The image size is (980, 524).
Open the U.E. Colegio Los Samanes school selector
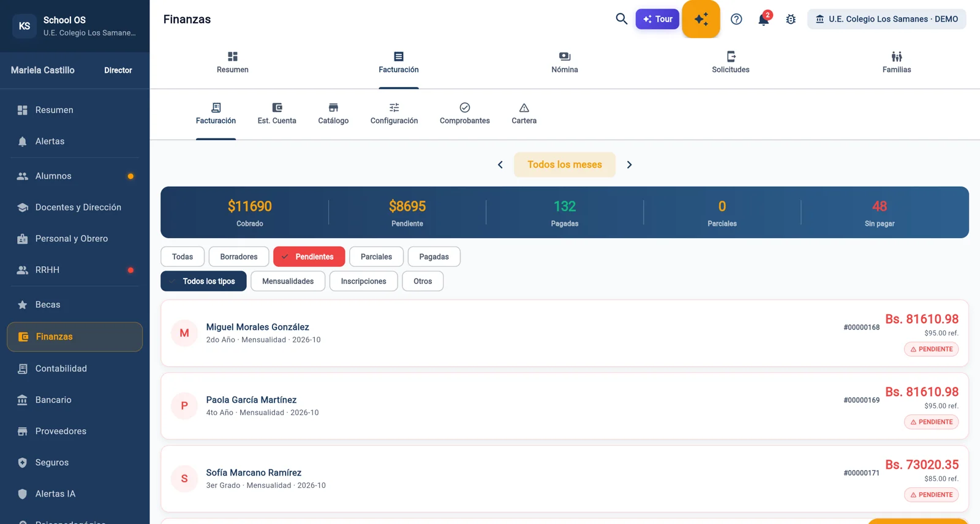(886, 19)
